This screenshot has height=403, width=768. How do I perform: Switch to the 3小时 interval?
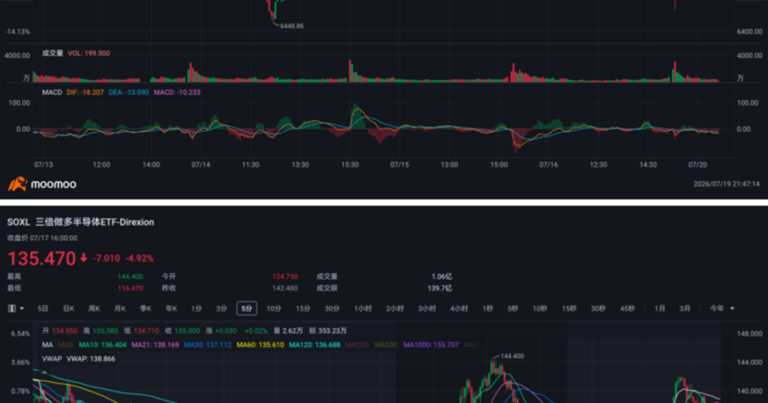(x=427, y=308)
